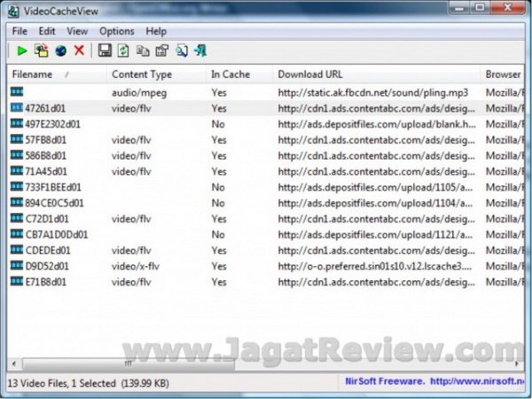
Task: Open Properties toolbar icon
Action: (x=162, y=51)
